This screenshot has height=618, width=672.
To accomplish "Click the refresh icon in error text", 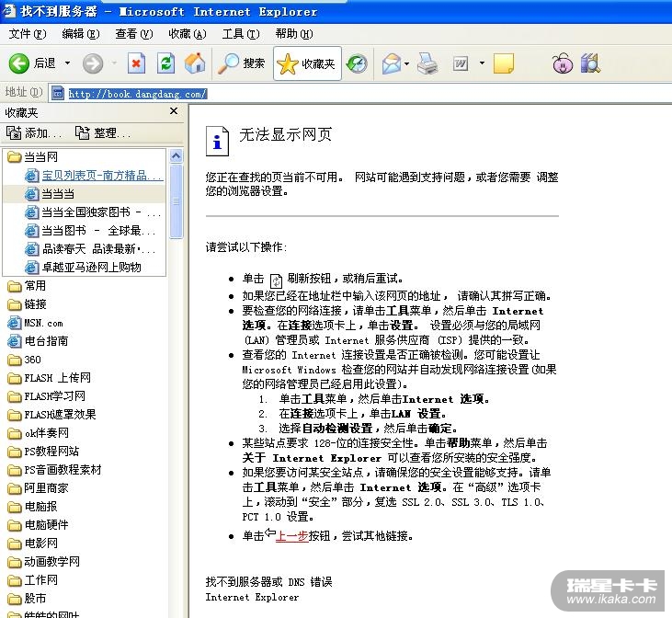I will (276, 280).
